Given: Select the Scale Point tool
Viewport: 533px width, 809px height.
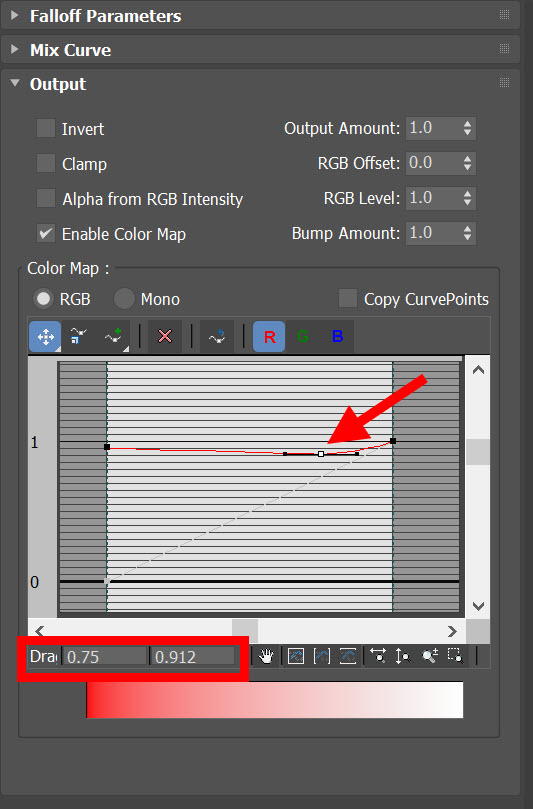Looking at the screenshot, I should click(x=78, y=336).
